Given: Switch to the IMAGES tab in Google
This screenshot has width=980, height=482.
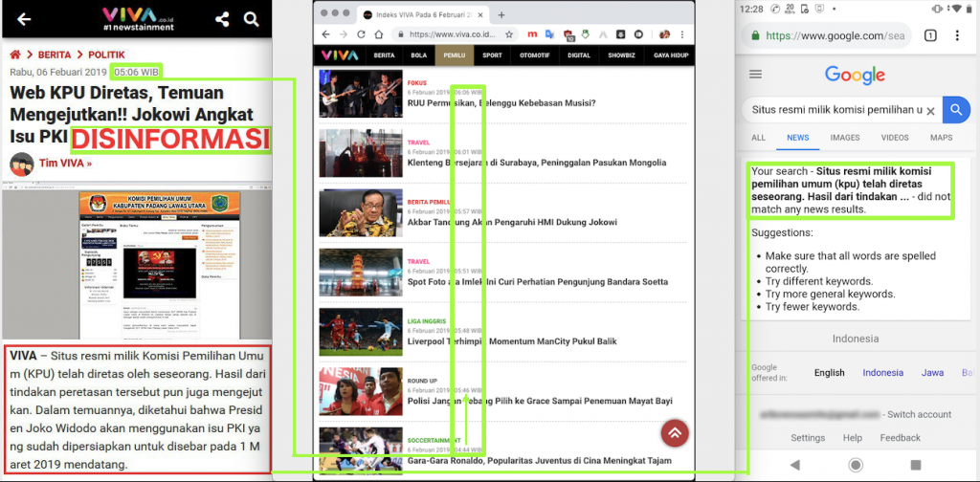Looking at the screenshot, I should coord(844,138).
